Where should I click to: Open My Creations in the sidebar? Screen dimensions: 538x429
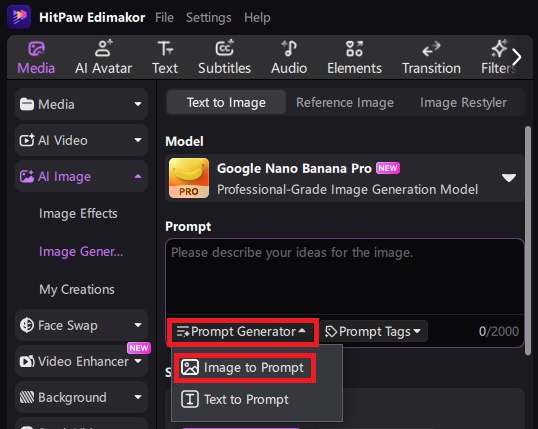pos(77,290)
